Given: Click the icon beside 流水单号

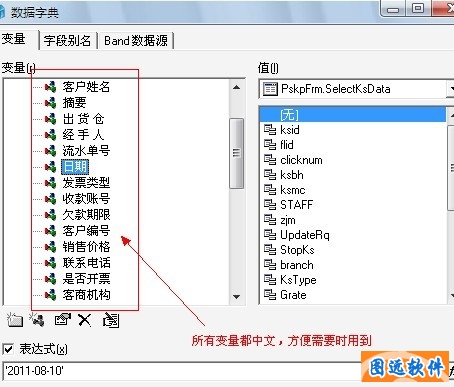Looking at the screenshot, I should pos(50,151).
